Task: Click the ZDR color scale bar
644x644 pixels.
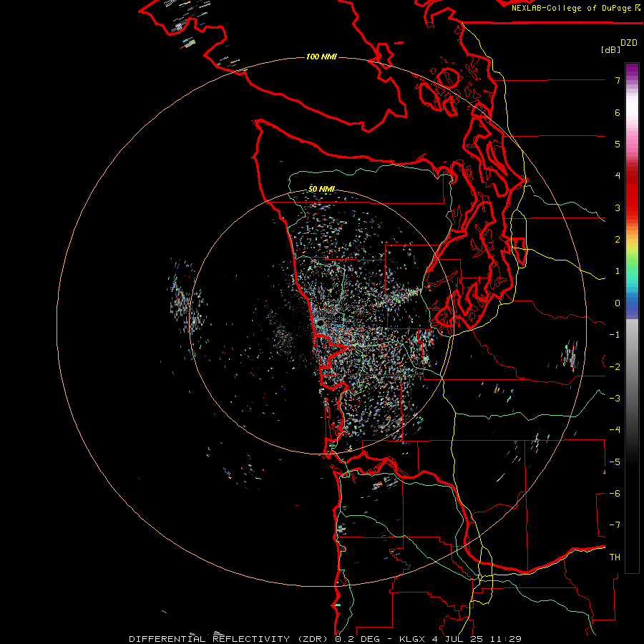Action: click(632, 318)
